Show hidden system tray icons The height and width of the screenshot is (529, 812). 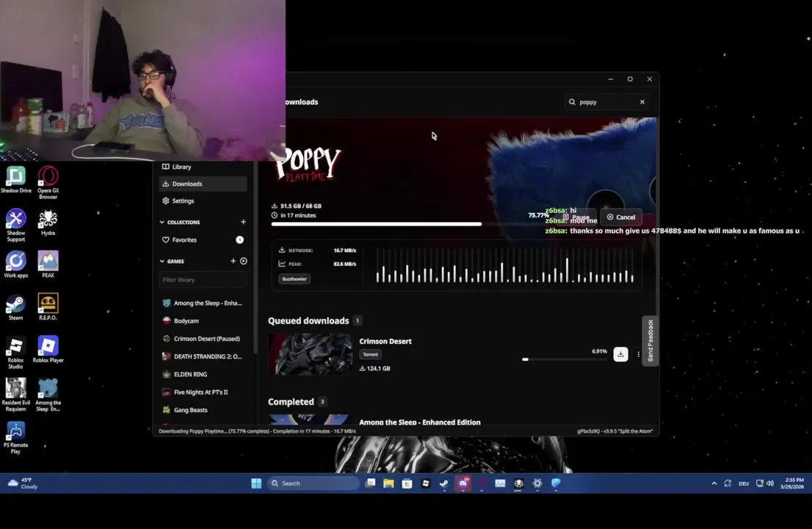point(714,483)
